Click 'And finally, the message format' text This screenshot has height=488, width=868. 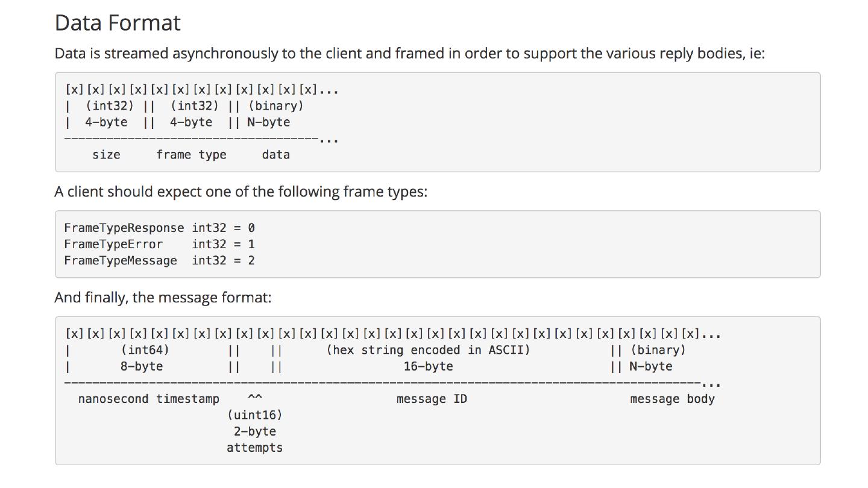pos(163,298)
